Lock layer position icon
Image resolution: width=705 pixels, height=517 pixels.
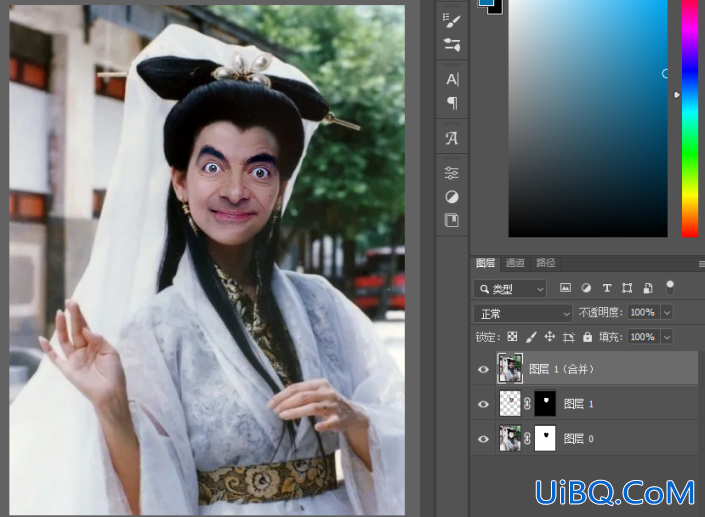point(549,337)
